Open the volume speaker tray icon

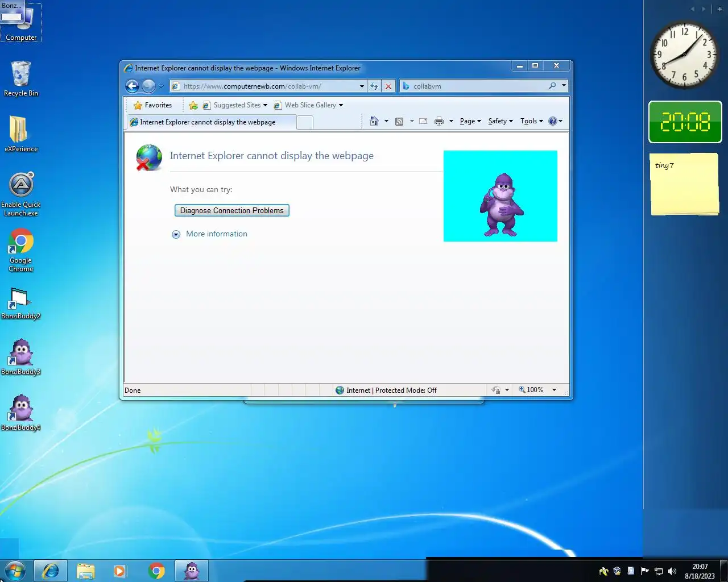pos(672,571)
